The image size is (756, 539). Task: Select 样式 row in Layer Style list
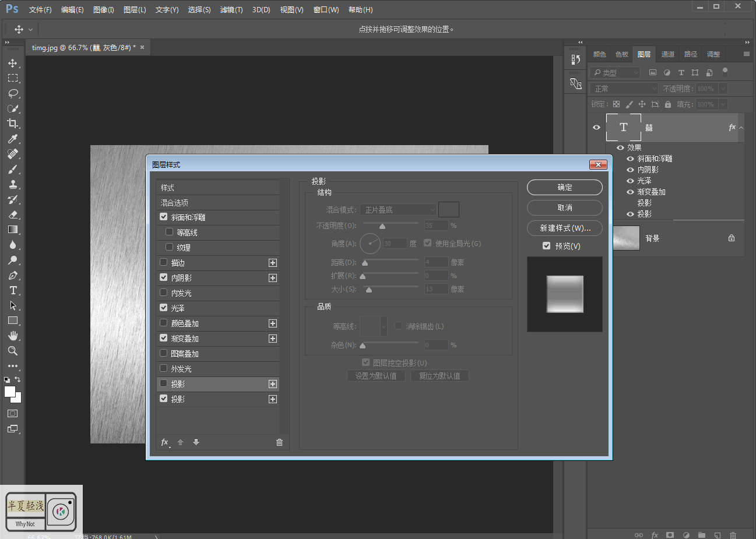point(217,187)
